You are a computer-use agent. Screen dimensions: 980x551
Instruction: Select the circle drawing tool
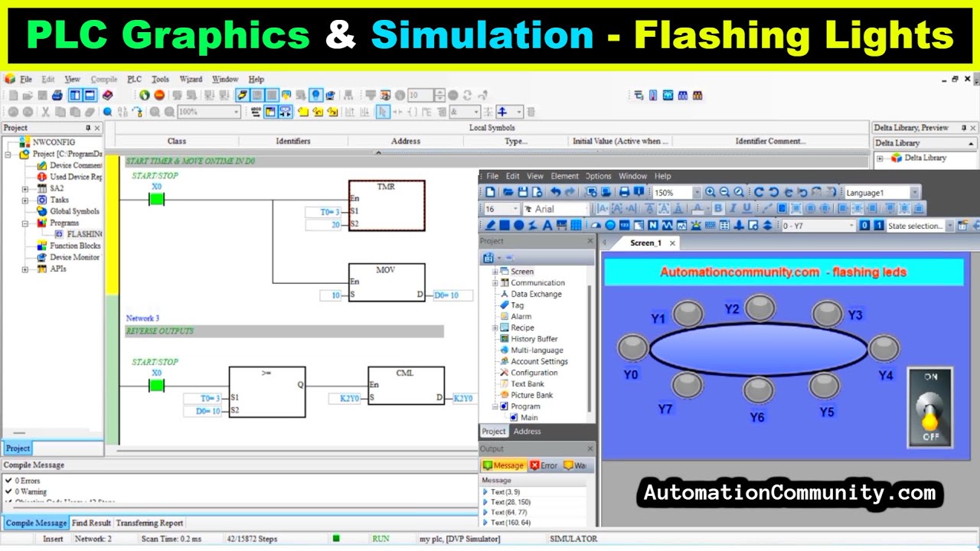coord(519,225)
